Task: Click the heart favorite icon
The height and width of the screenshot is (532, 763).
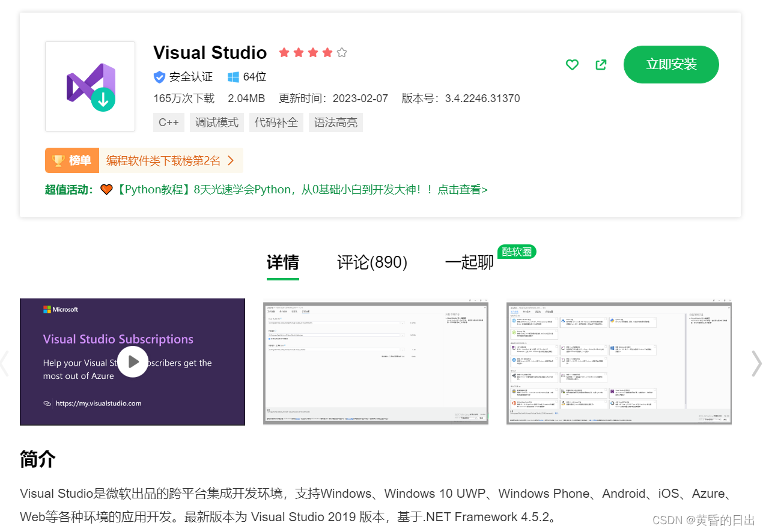Action: pos(572,65)
